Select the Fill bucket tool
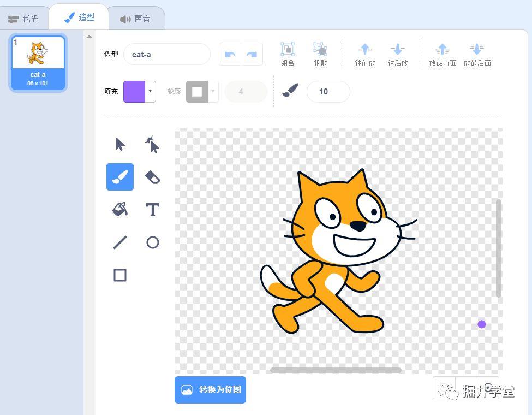The width and height of the screenshot is (532, 415). click(x=119, y=209)
